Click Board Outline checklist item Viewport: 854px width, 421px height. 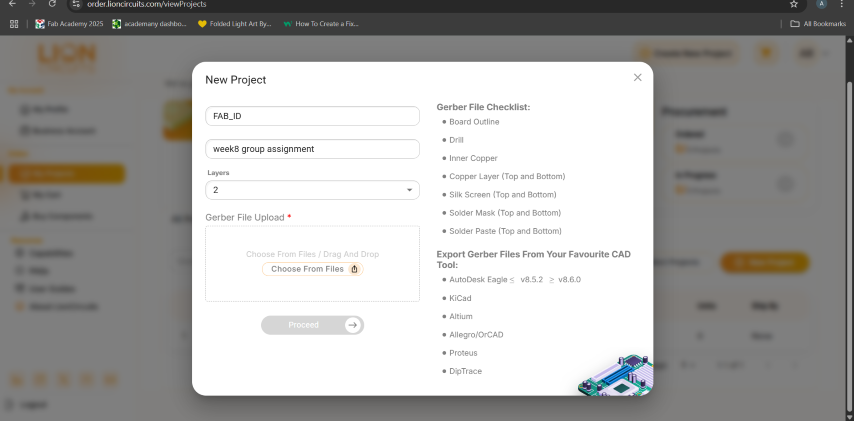tap(474, 122)
